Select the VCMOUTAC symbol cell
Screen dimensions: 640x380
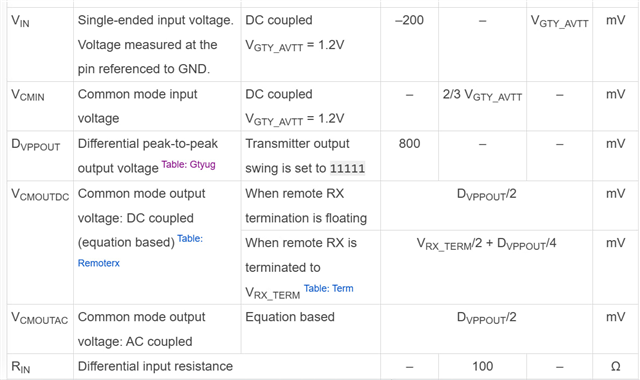click(x=40, y=329)
